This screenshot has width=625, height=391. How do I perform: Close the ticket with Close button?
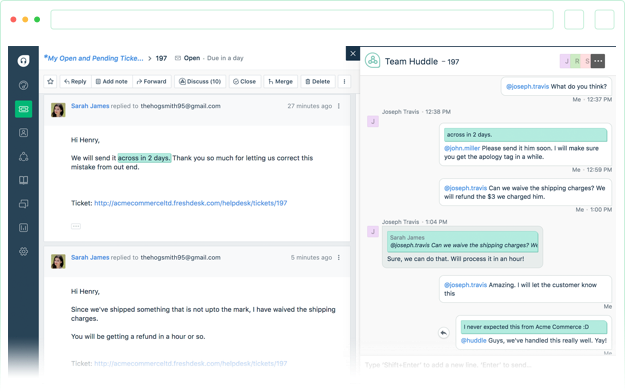pyautogui.click(x=245, y=81)
